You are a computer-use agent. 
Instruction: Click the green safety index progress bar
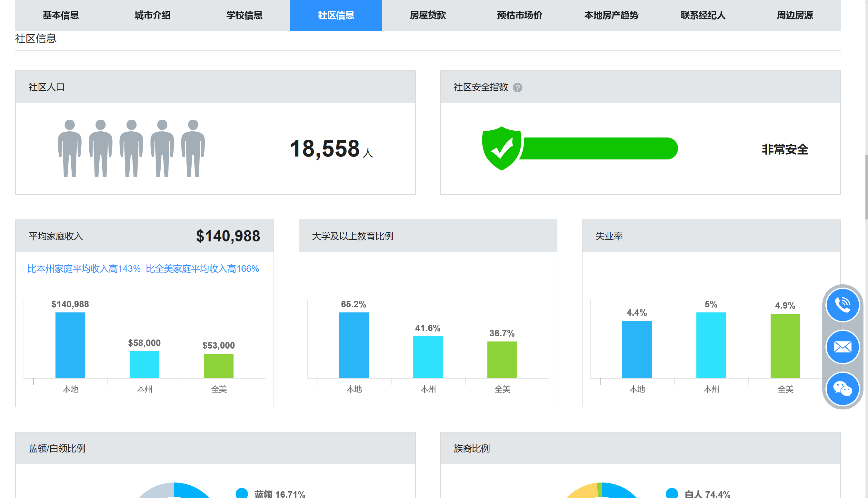coord(599,148)
